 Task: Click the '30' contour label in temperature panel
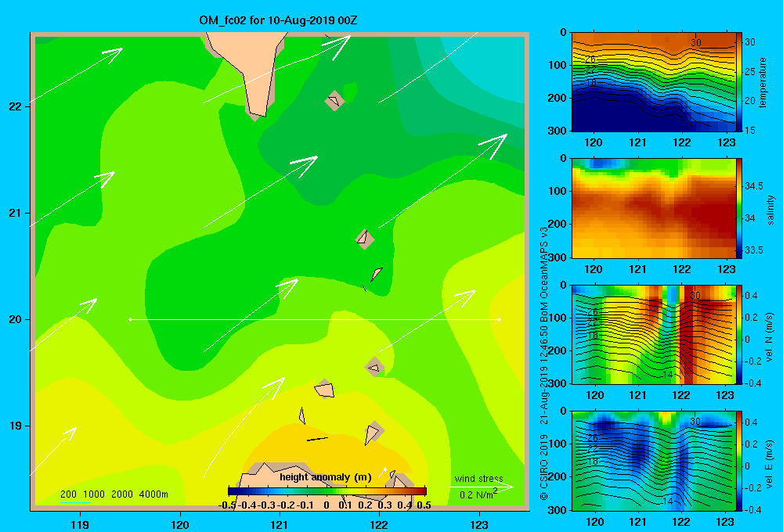point(695,43)
